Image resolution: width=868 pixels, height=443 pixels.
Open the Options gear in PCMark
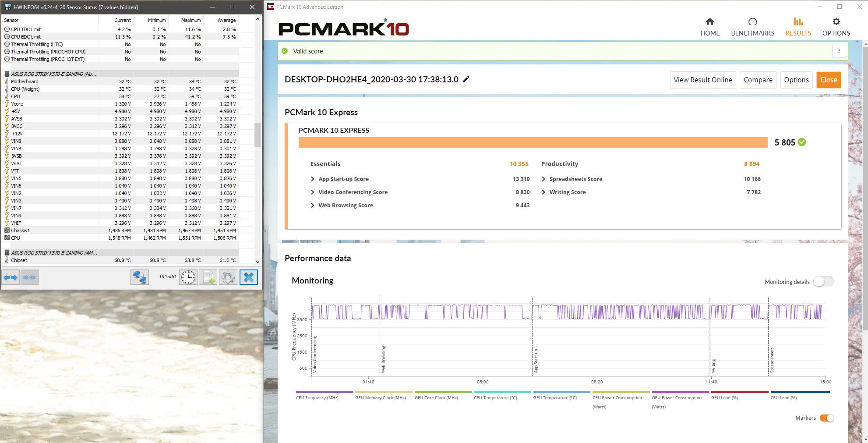click(x=836, y=21)
